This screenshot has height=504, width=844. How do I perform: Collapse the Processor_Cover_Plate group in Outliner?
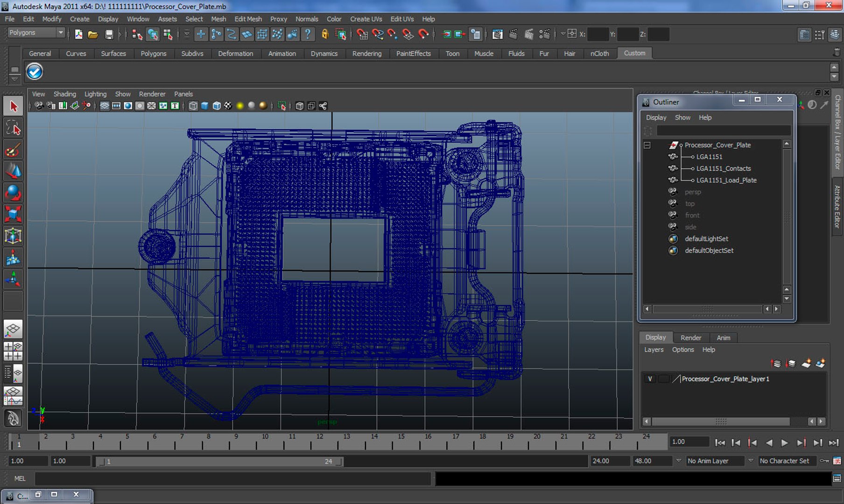647,145
